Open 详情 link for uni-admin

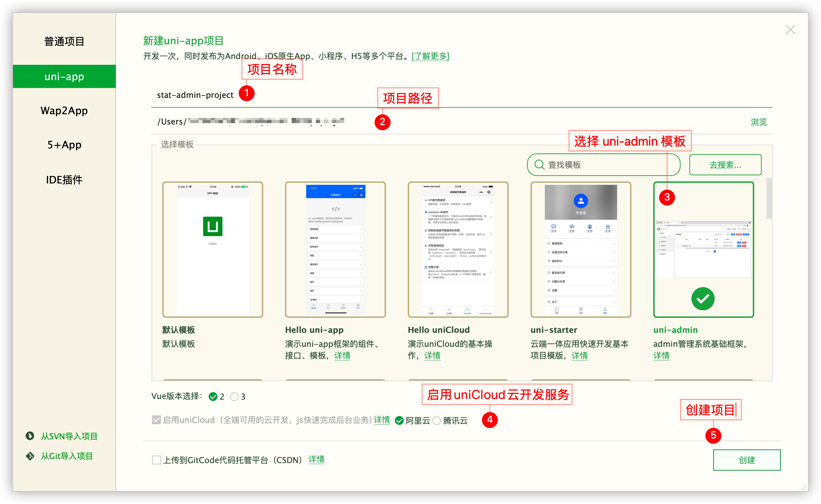pyautogui.click(x=661, y=356)
